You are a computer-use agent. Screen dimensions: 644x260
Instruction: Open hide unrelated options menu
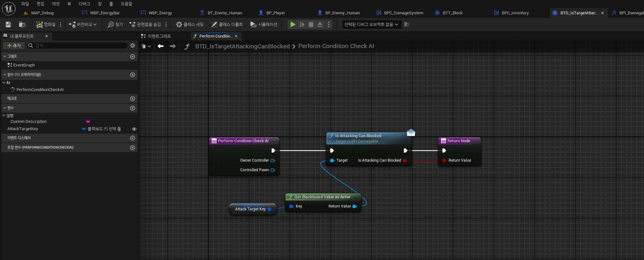click(x=166, y=25)
